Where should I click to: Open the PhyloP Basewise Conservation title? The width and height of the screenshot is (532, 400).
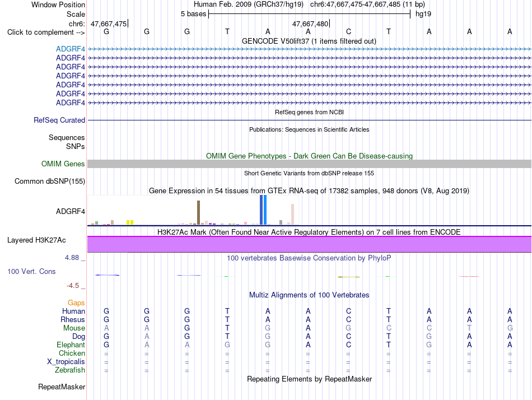pyautogui.click(x=309, y=258)
